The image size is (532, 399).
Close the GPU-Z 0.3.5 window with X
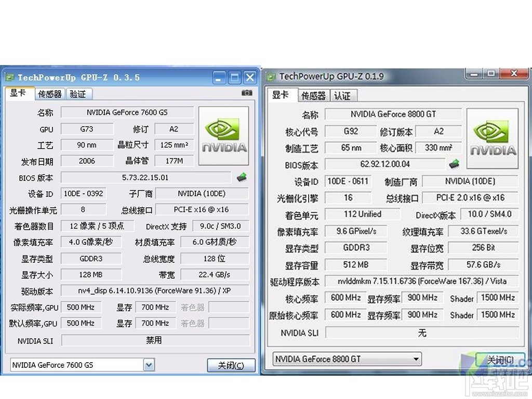click(250, 78)
